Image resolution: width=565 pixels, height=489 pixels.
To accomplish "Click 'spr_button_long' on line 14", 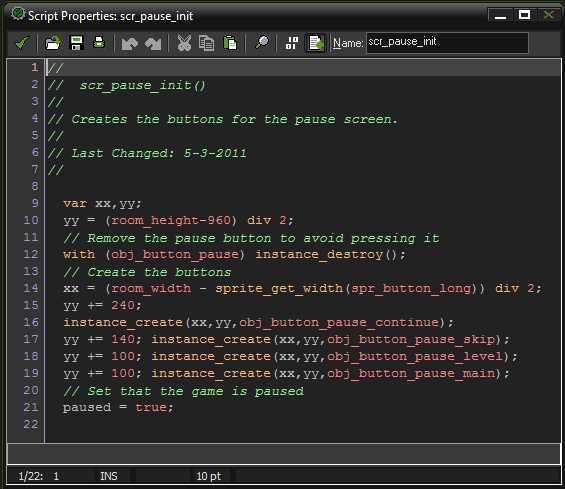I will coord(411,289).
